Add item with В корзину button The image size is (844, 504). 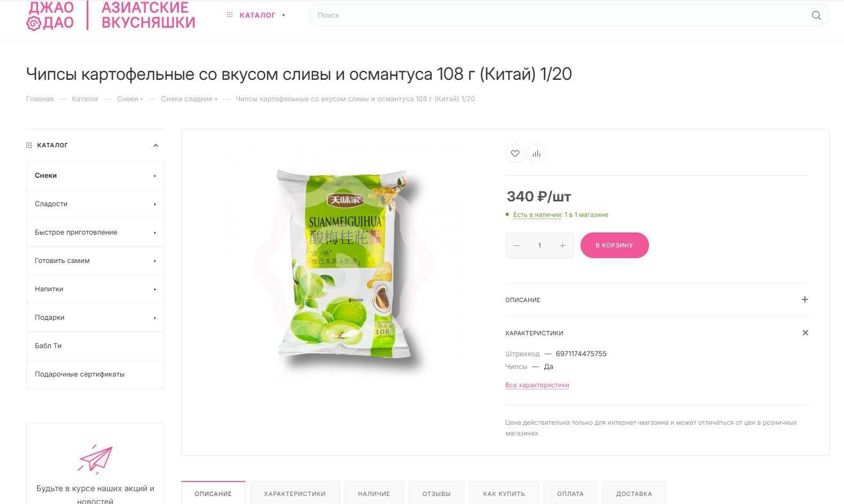[x=614, y=245]
